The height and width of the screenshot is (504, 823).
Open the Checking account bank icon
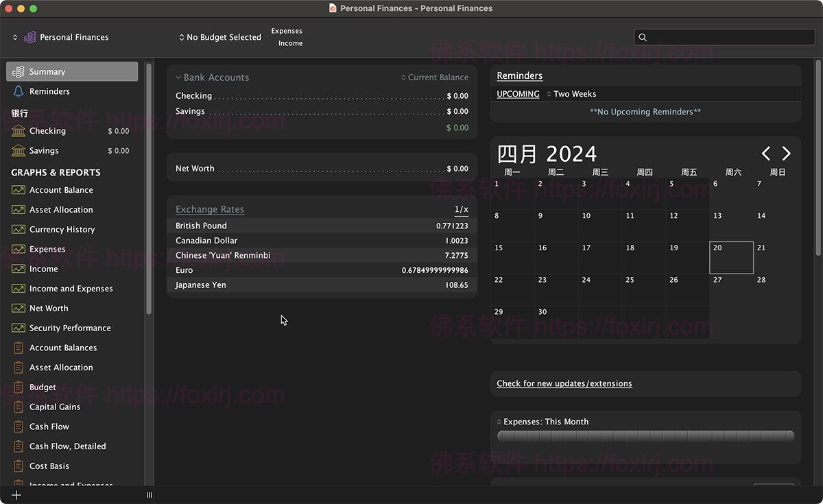click(19, 131)
